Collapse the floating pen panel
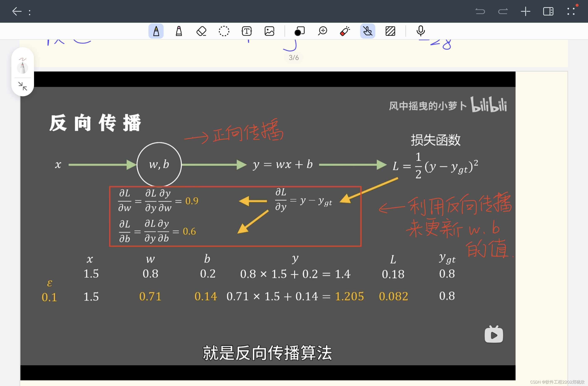Viewport: 588px width, 386px height. coord(23,86)
